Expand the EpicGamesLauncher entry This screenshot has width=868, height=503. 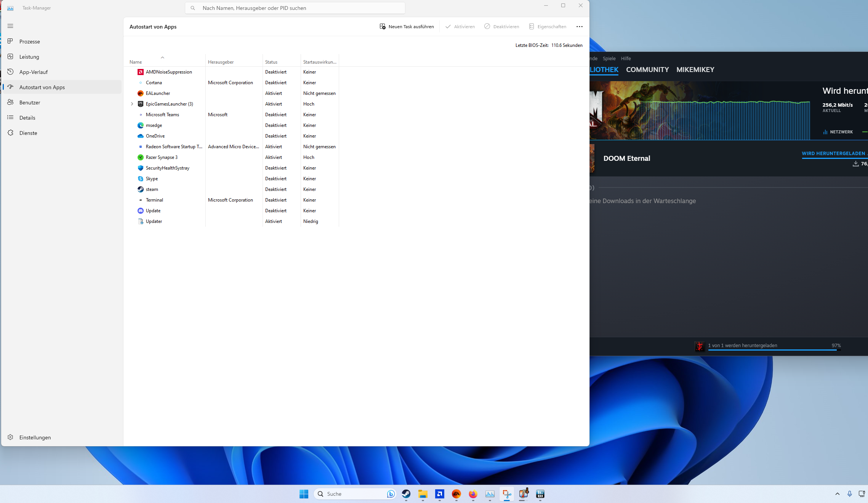tap(132, 104)
